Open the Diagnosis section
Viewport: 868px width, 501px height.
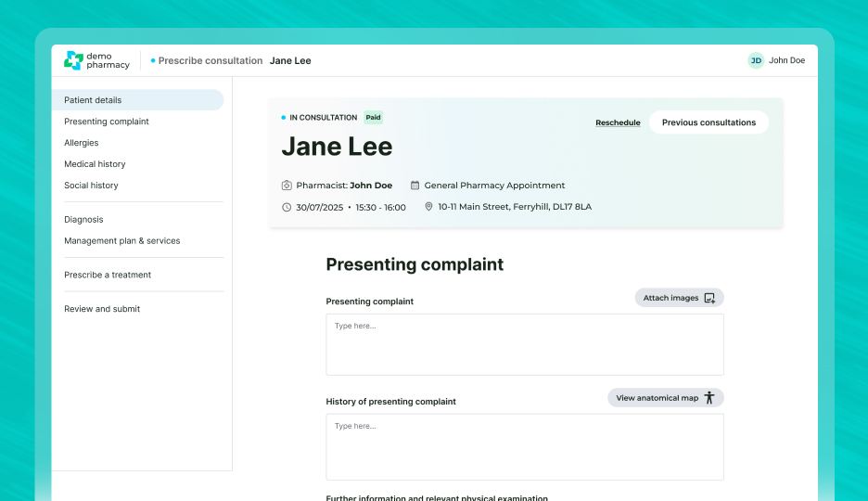83,220
